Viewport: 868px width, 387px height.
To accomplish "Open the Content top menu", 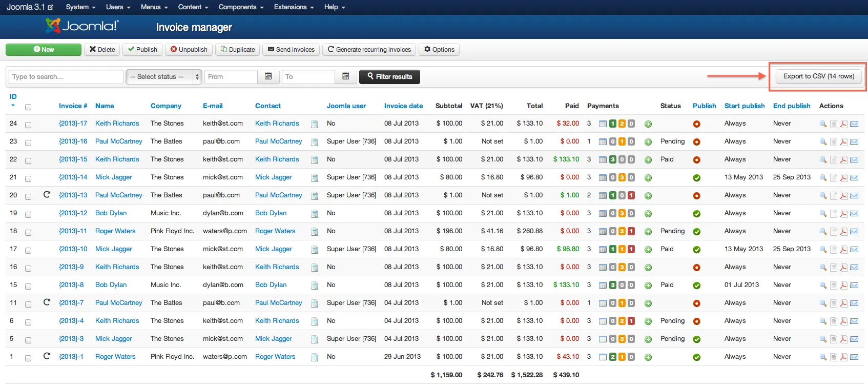I will [x=193, y=7].
